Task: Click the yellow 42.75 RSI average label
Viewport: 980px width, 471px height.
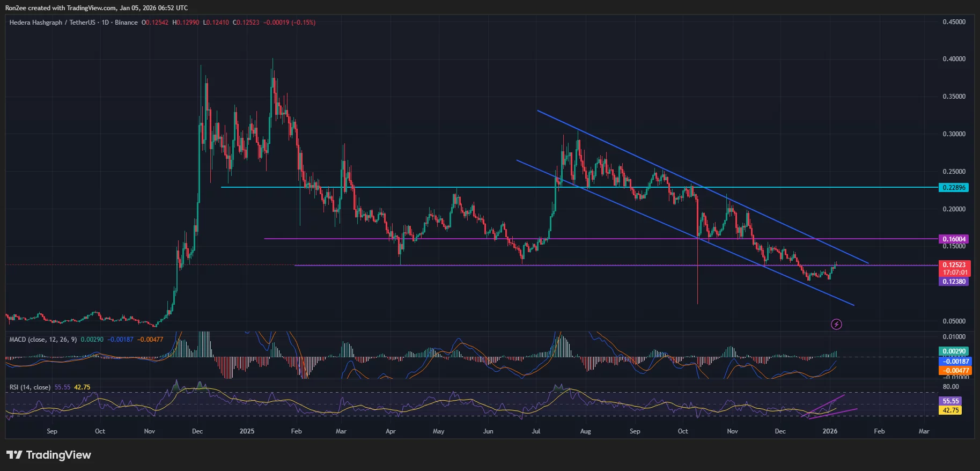Action: pyautogui.click(x=950, y=410)
